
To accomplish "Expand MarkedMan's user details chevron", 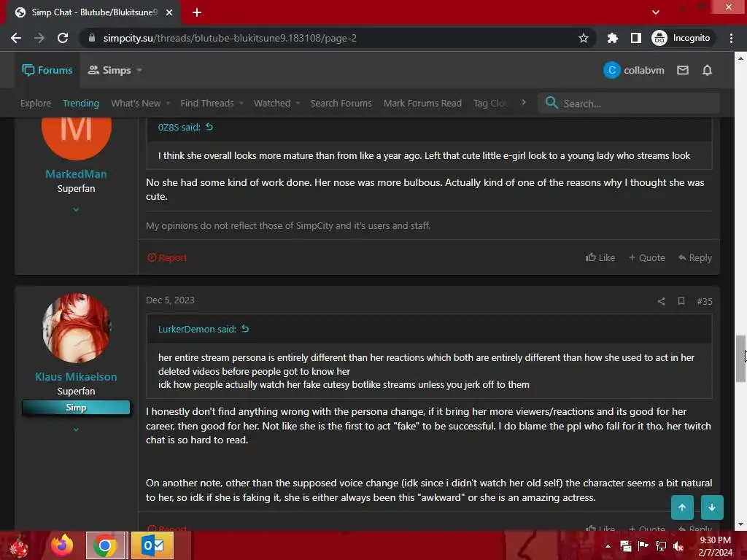I will (76, 209).
